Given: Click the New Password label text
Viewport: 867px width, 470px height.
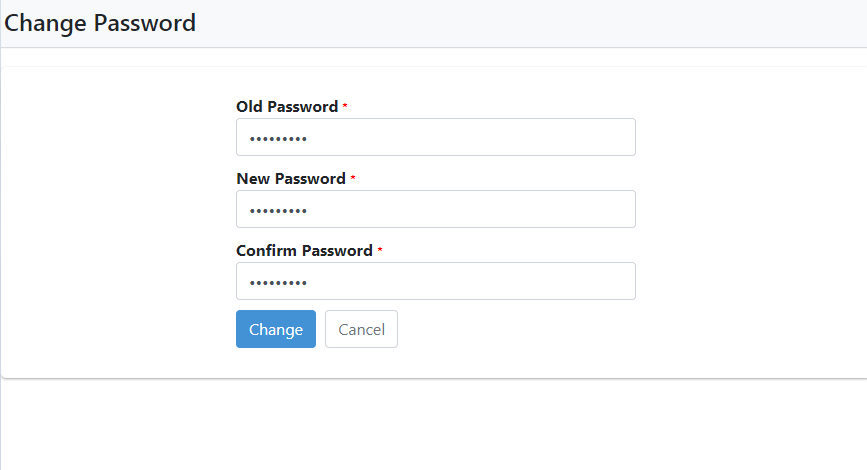Looking at the screenshot, I should tap(291, 179).
